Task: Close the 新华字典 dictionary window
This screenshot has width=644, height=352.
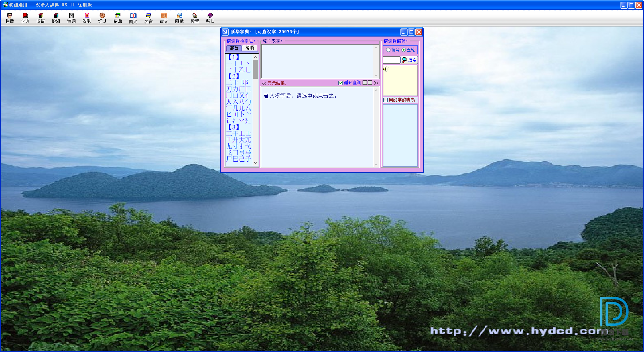Action: tap(419, 32)
